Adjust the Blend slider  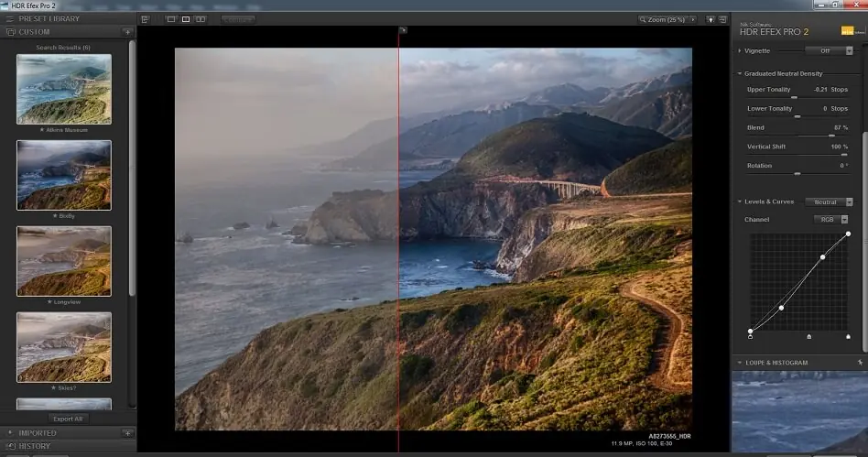pyautogui.click(x=831, y=136)
